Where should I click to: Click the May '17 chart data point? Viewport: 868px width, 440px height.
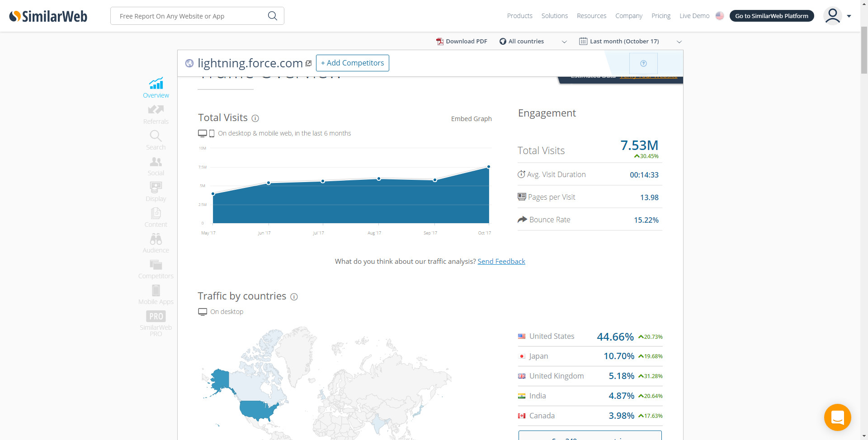click(x=213, y=194)
